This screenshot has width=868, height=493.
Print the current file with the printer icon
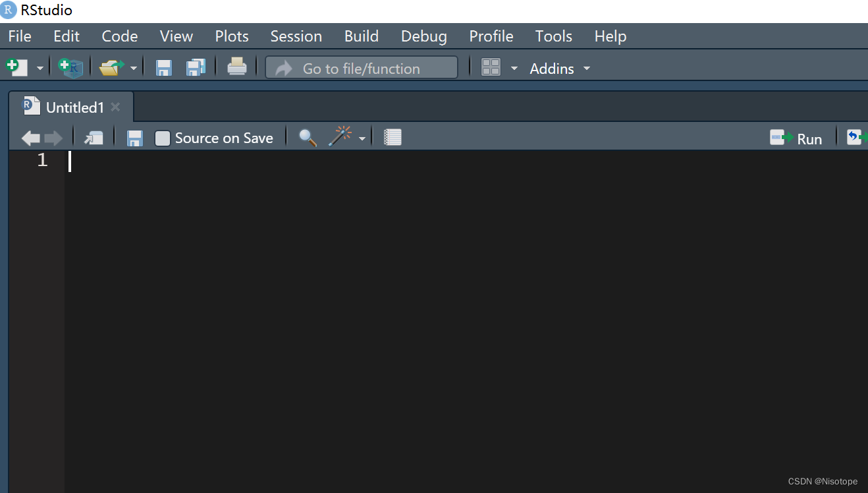(237, 67)
